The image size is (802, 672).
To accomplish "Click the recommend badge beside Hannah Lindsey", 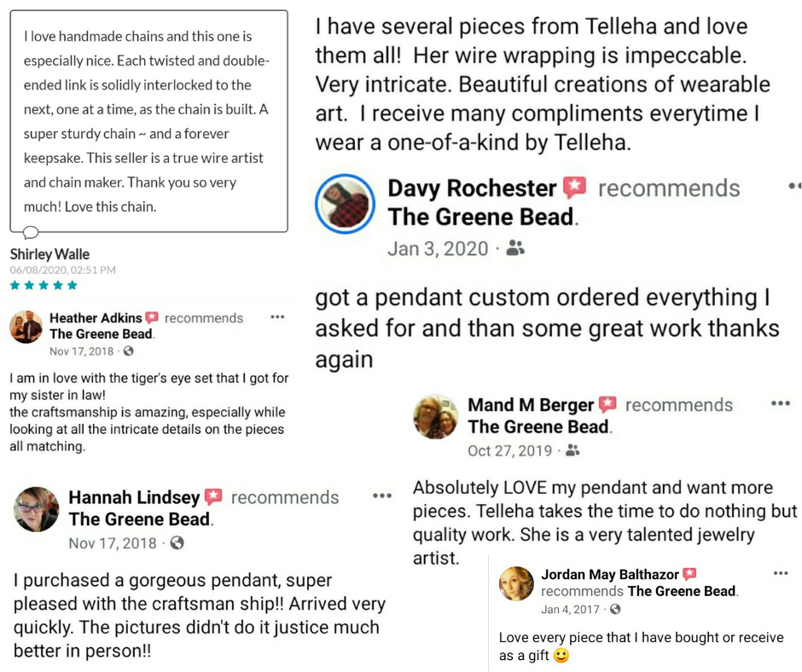I will 213,497.
